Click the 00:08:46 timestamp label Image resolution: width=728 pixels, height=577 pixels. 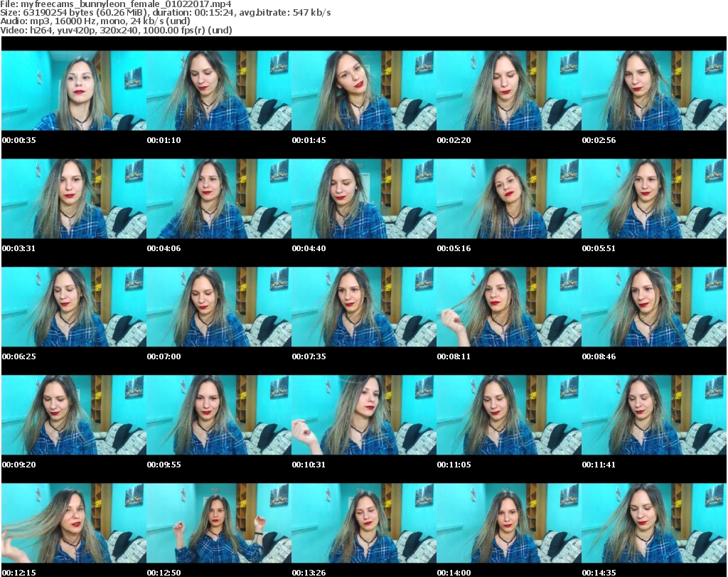(x=599, y=356)
